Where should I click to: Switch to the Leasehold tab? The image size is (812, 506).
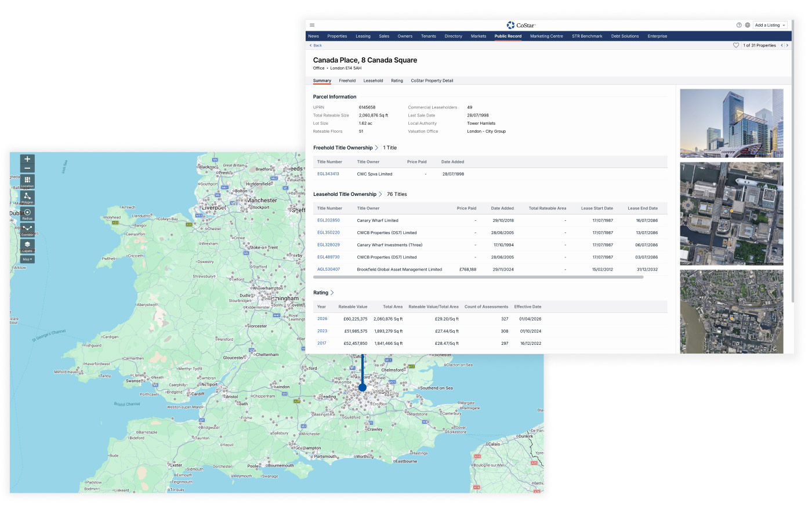(x=373, y=81)
